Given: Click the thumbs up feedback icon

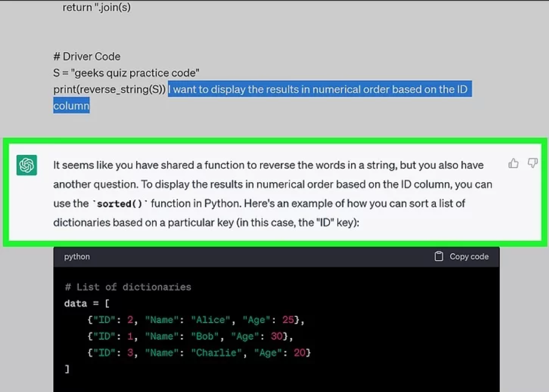Looking at the screenshot, I should click(x=513, y=163).
